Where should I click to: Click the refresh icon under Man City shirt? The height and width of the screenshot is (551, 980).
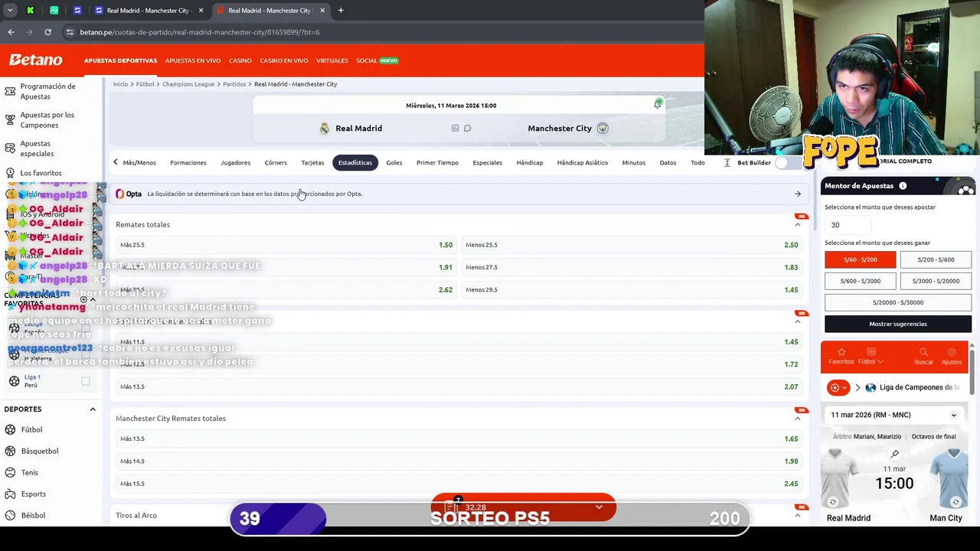(x=955, y=502)
